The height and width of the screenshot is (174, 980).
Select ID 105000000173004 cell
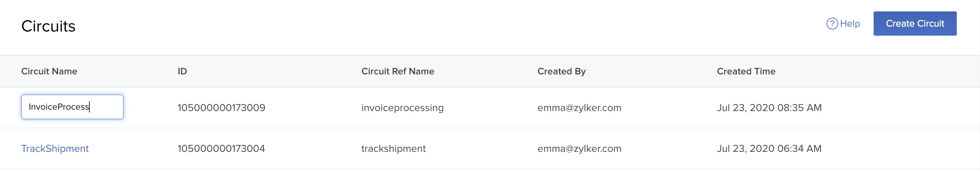coord(221,148)
